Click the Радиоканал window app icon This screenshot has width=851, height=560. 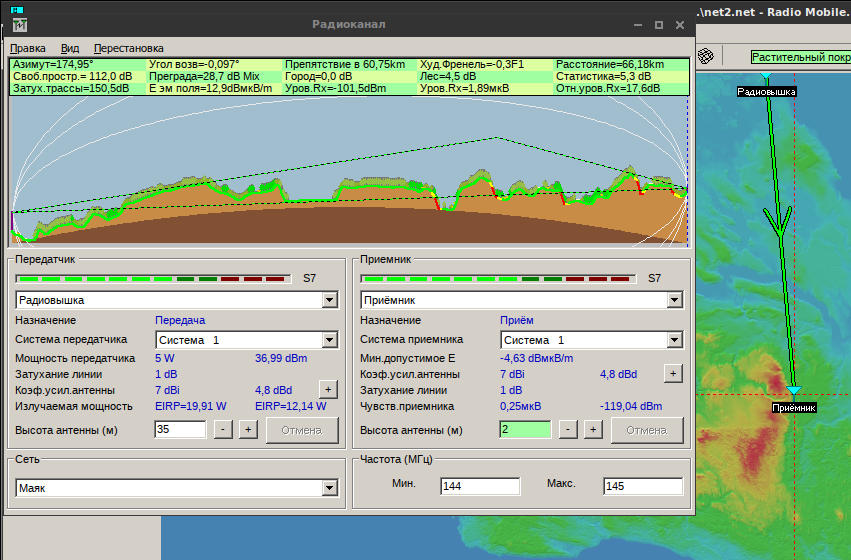pyautogui.click(x=20, y=24)
